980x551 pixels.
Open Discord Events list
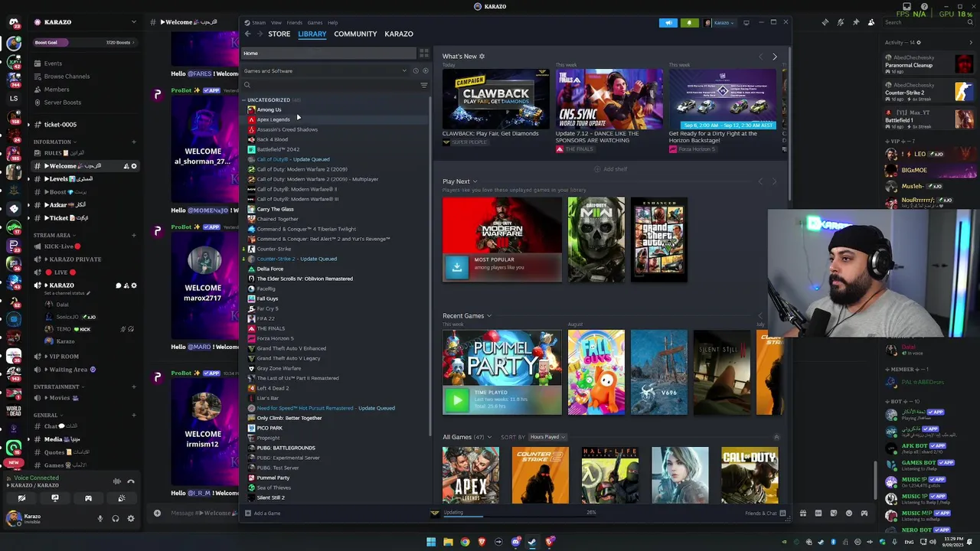53,64
